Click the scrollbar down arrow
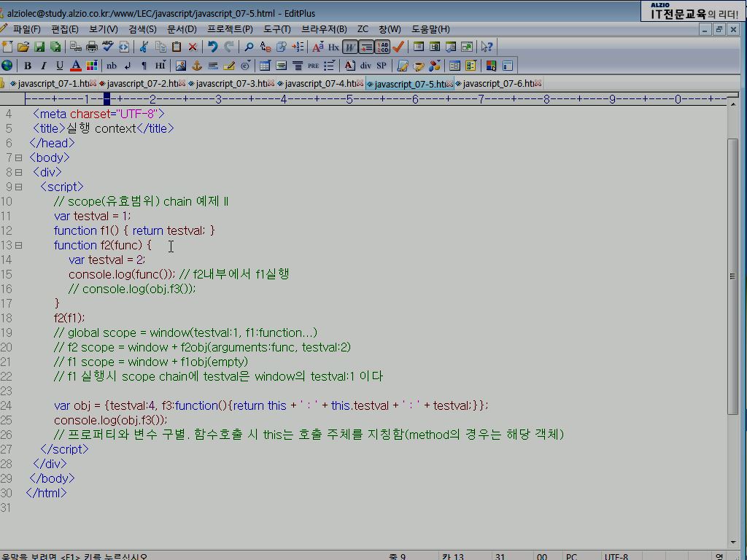 pyautogui.click(x=732, y=542)
